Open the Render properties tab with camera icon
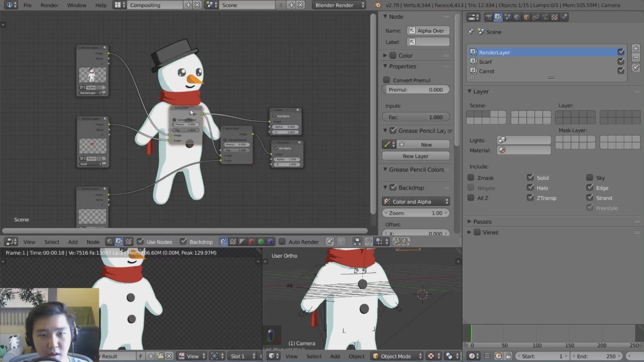The height and width of the screenshot is (362, 644). click(489, 17)
